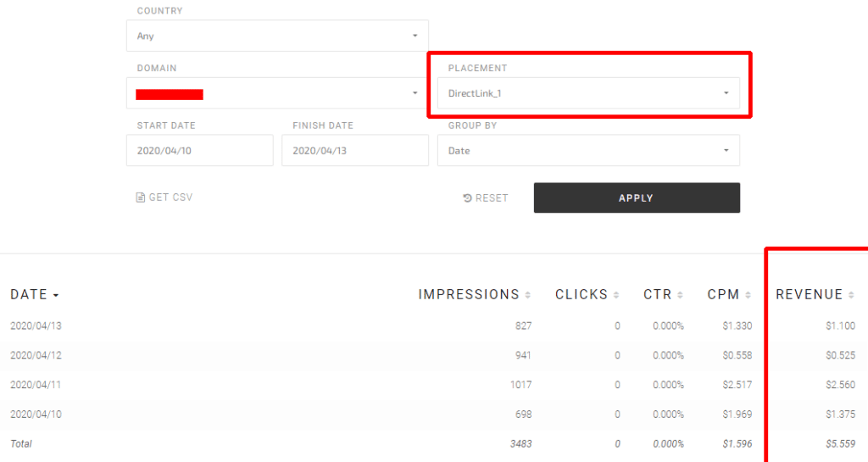The image size is (868, 462).
Task: Sort by the REVENUE column arrows
Action: [x=851, y=295]
